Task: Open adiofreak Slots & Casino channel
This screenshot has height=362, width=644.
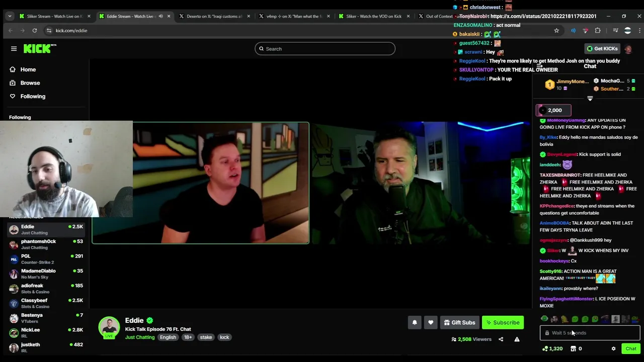Action: 46,289
